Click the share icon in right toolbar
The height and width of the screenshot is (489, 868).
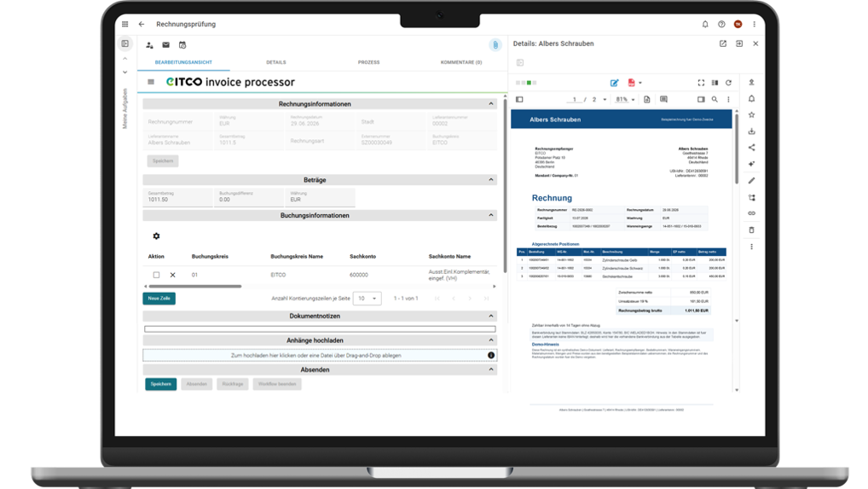(x=752, y=148)
